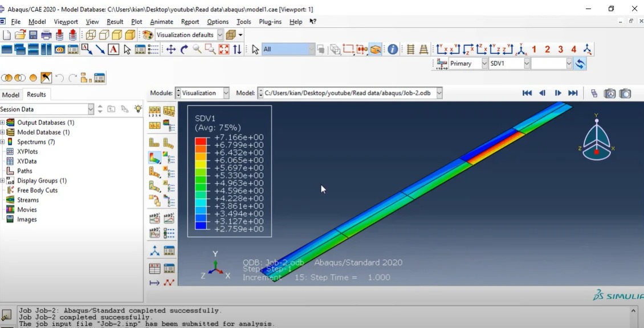Jump to the last frame
Screen dimensions: 644x328
573,94
